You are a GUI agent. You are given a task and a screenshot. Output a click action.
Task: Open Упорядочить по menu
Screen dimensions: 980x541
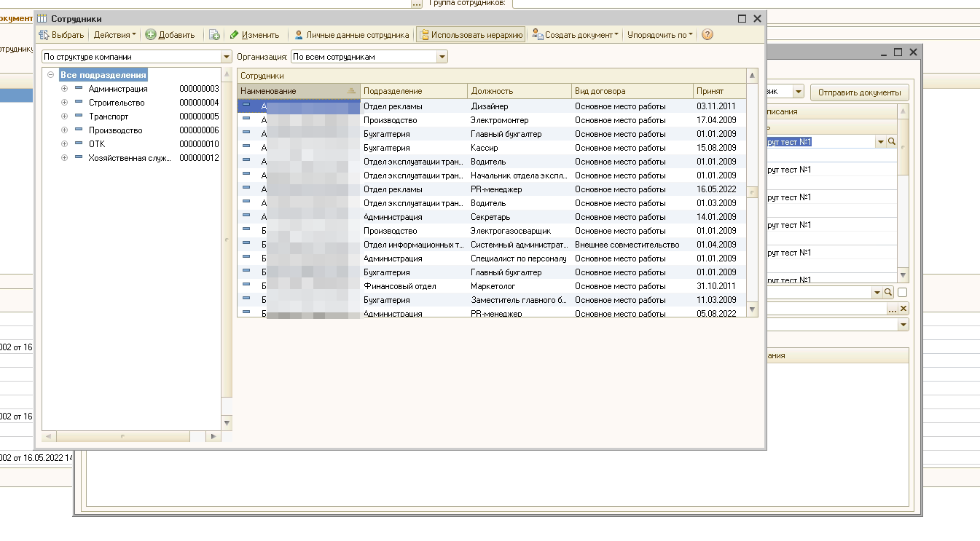660,34
